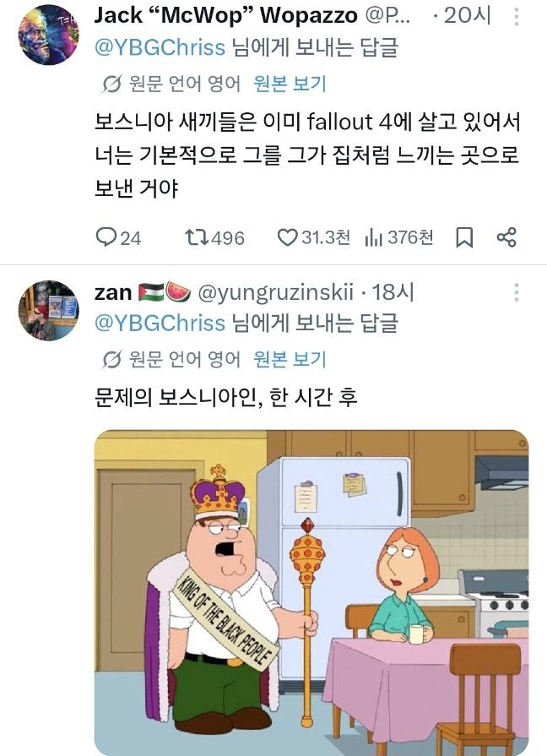
Task: Bookmark Jack McWop's tweet
Action: point(464,237)
